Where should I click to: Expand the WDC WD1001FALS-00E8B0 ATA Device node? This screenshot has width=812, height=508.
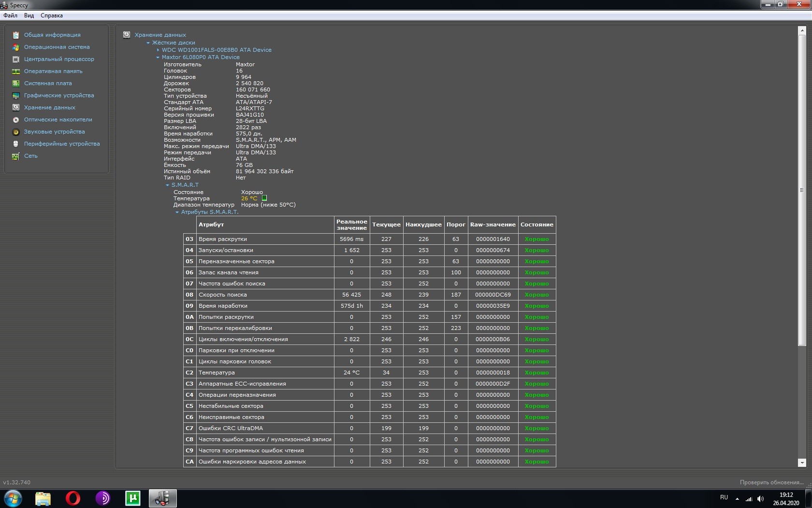158,50
